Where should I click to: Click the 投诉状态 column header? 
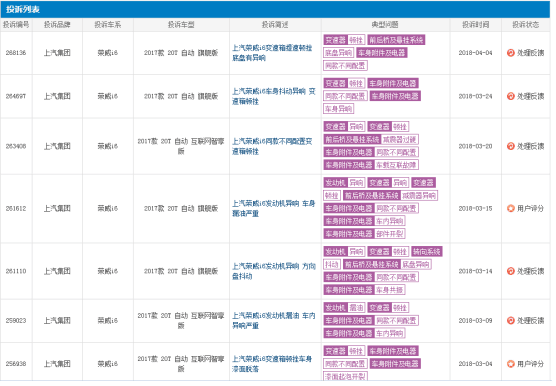[526, 25]
